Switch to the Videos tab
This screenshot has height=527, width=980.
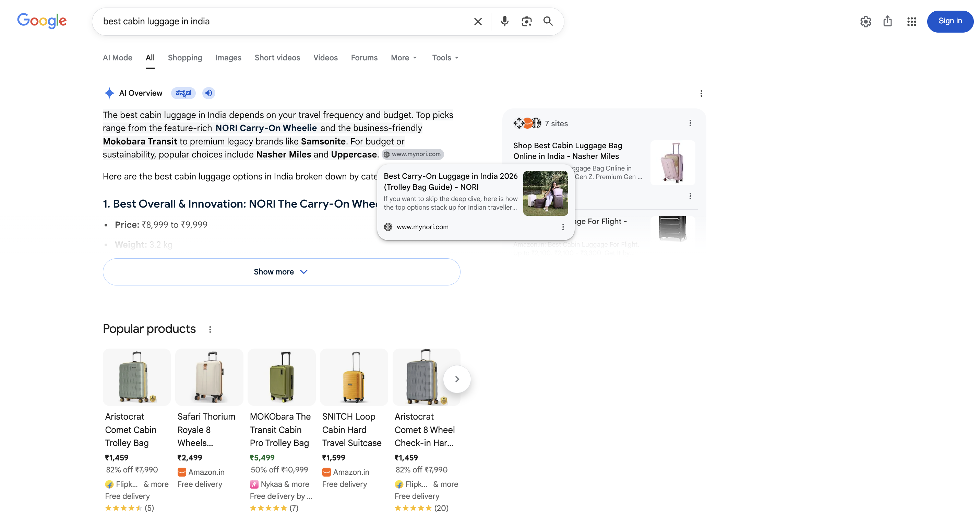325,58
